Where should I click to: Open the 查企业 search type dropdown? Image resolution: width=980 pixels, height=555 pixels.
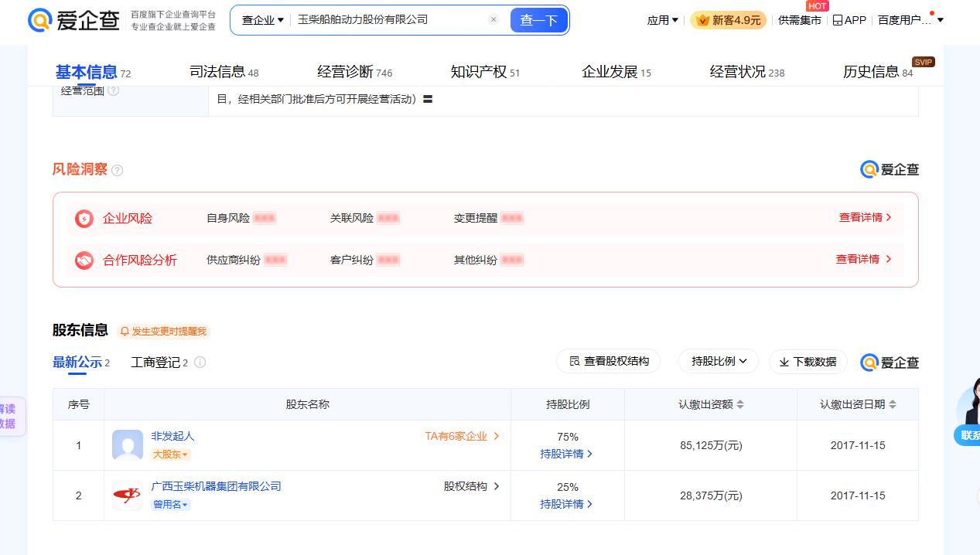click(263, 20)
